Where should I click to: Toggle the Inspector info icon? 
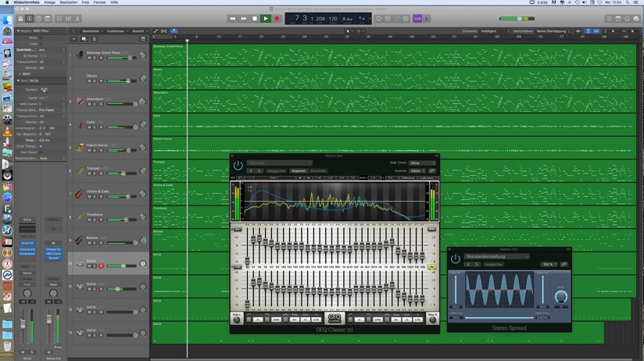pyautogui.click(x=30, y=19)
